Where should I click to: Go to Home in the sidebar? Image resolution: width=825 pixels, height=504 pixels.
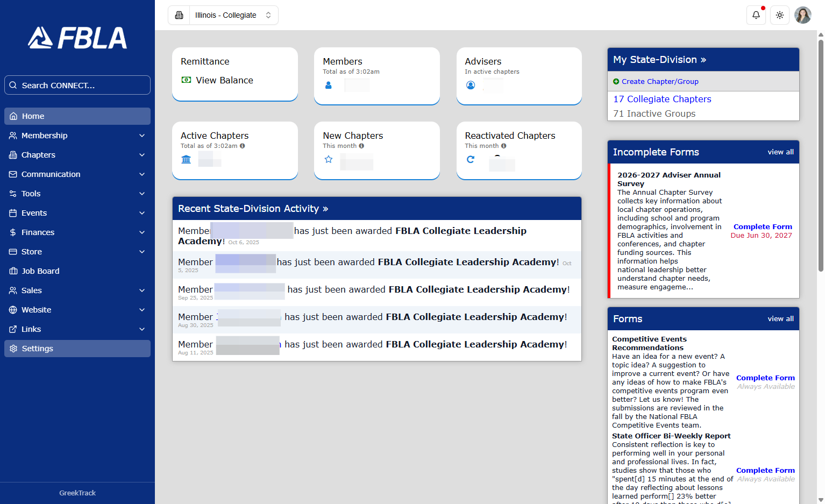(77, 116)
